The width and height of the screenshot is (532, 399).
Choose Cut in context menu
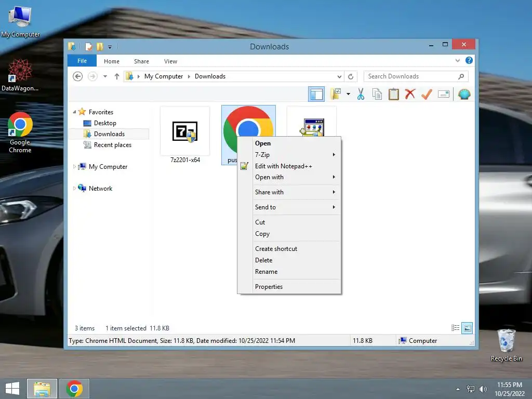(x=289, y=222)
